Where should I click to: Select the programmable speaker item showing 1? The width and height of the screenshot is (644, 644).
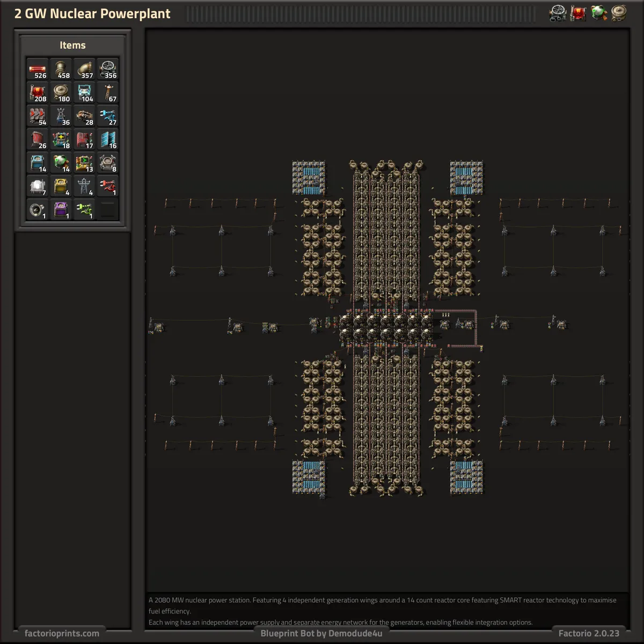click(37, 210)
